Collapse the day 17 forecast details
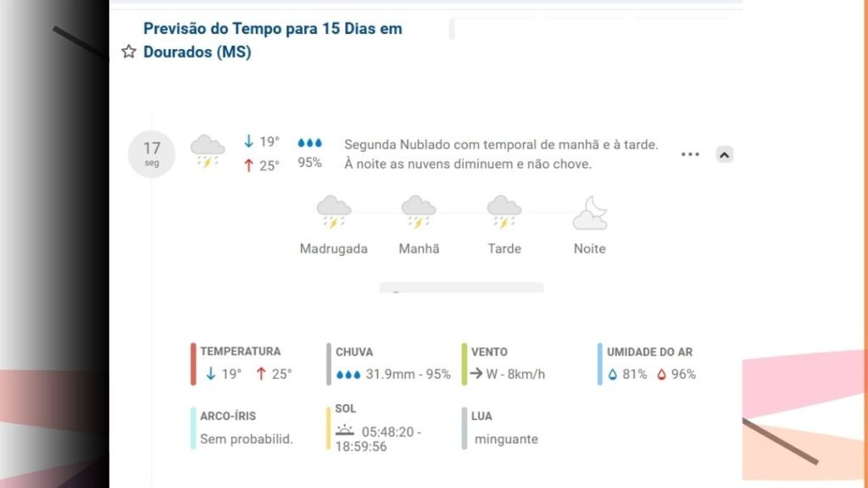This screenshot has height=488, width=868. coord(724,154)
